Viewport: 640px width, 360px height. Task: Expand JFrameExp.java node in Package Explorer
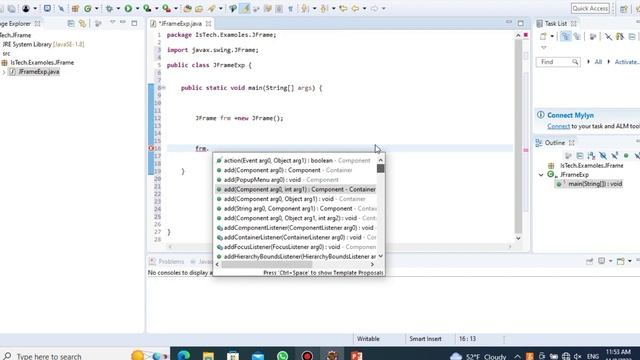point(4,72)
